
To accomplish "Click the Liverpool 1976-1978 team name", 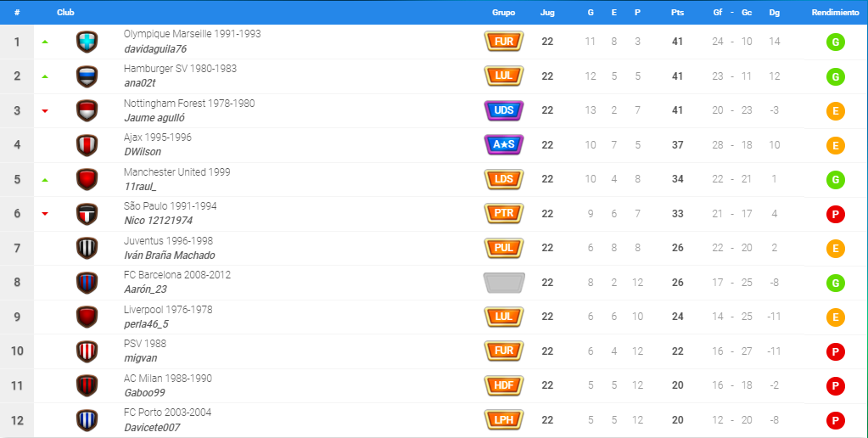I will [x=168, y=310].
